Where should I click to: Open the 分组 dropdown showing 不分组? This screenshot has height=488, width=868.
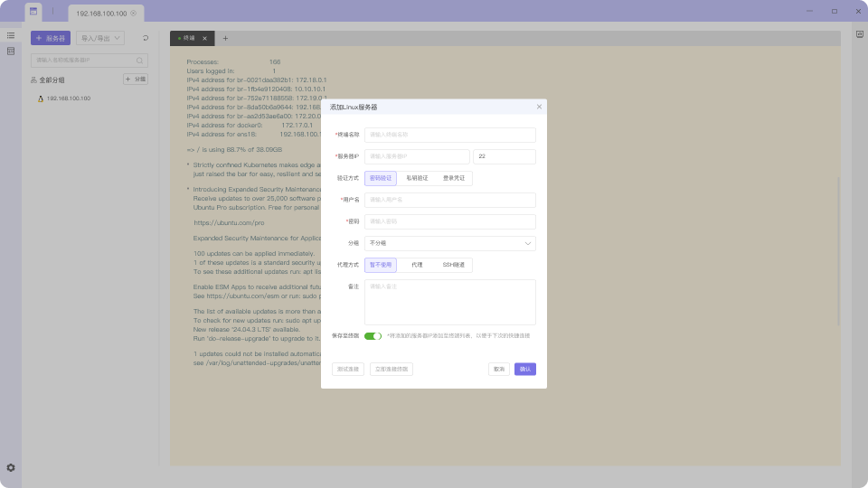(x=449, y=243)
